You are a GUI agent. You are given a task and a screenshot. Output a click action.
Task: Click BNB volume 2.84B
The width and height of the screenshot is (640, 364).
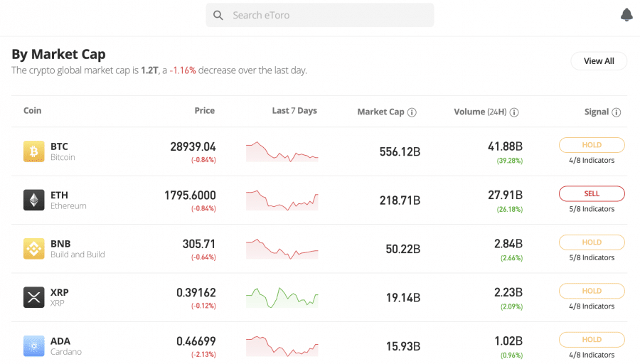pos(508,244)
